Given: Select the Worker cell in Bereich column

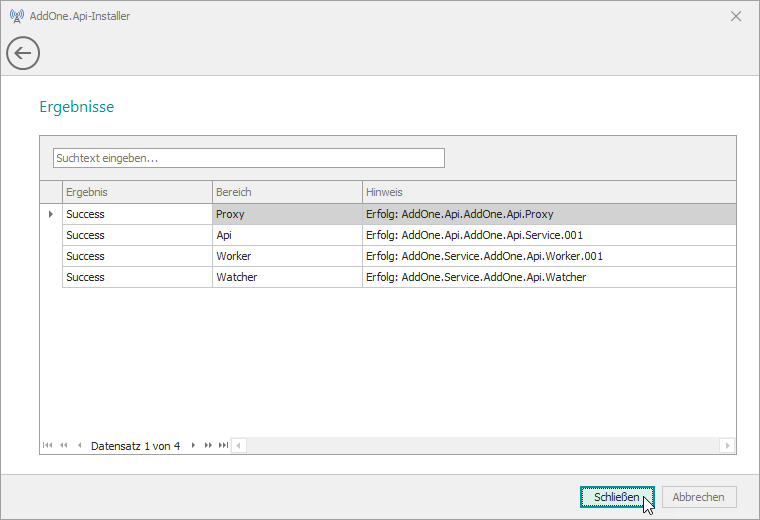Looking at the screenshot, I should point(287,256).
